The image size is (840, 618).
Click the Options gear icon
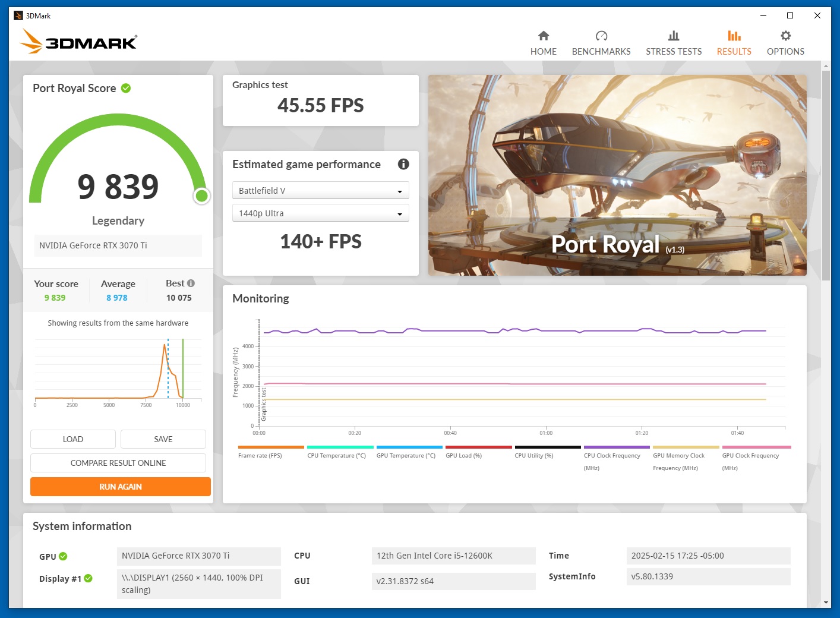pyautogui.click(x=785, y=36)
